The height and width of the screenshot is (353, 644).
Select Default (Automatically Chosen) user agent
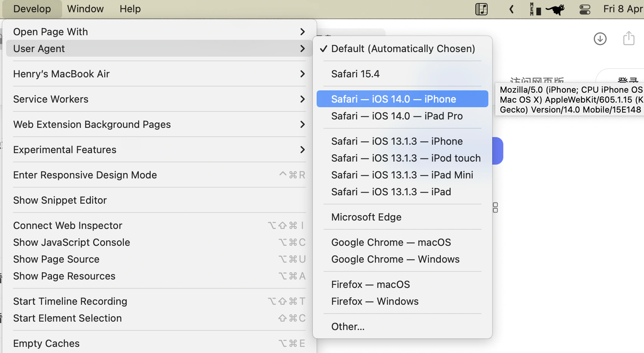tap(402, 49)
